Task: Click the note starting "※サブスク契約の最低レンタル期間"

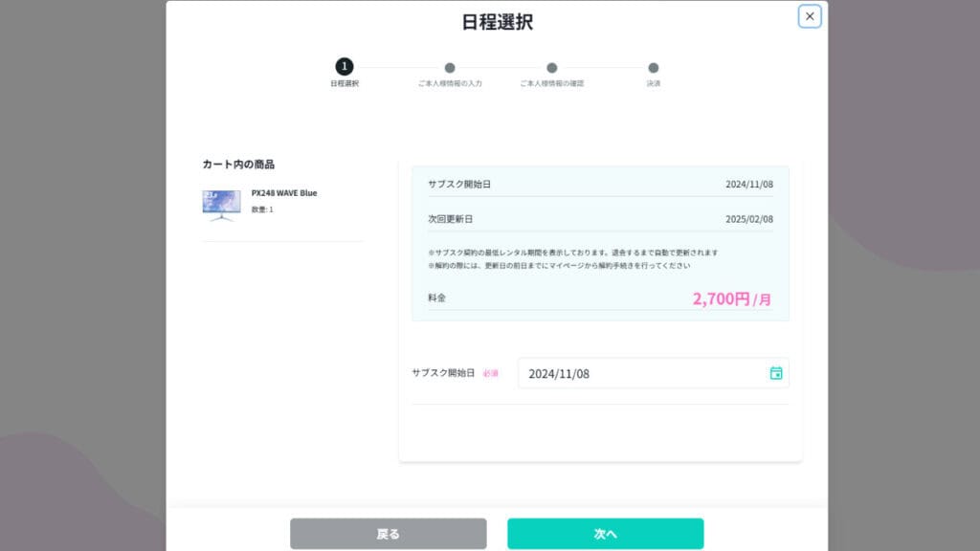Action: pos(572,253)
